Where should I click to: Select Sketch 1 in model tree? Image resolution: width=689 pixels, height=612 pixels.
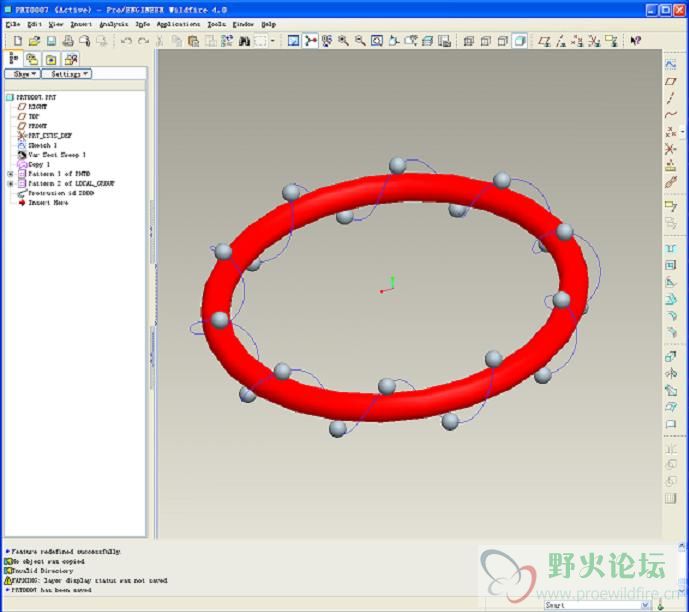[x=37, y=145]
